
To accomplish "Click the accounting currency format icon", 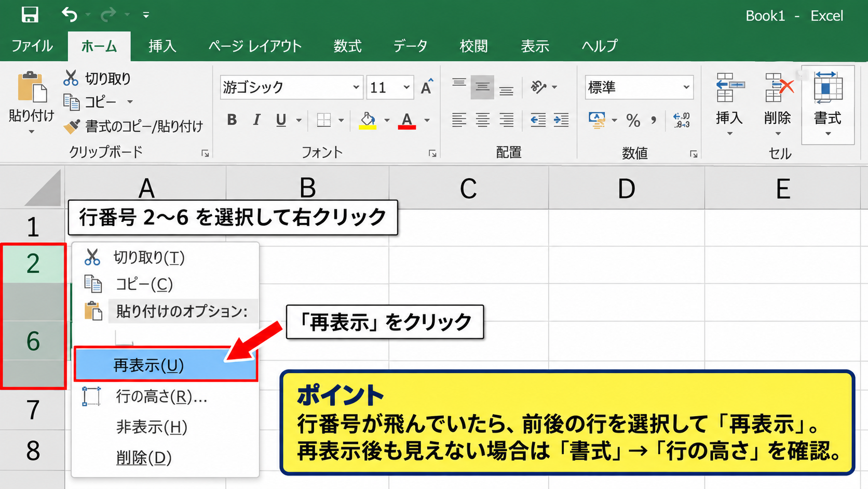I will tap(597, 120).
